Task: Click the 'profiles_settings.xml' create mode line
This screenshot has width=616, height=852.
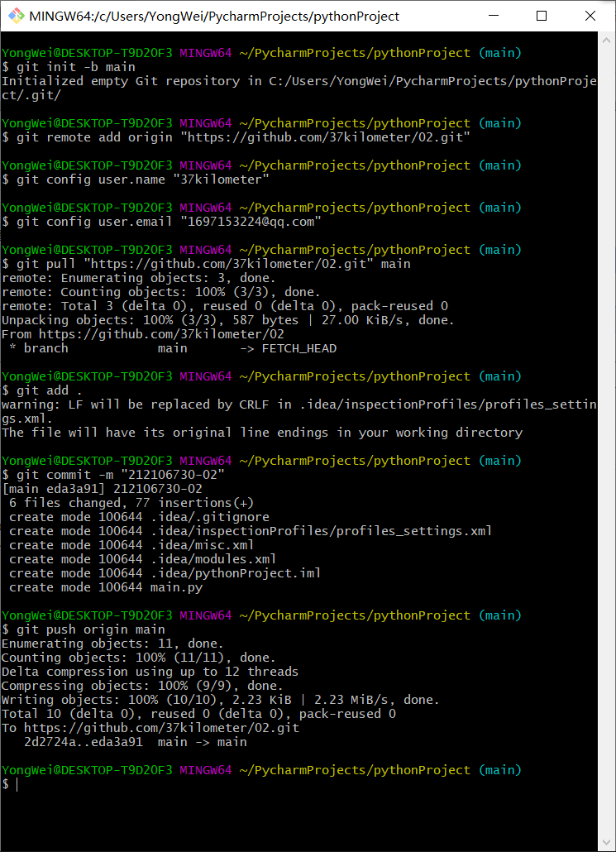Action: (x=251, y=531)
